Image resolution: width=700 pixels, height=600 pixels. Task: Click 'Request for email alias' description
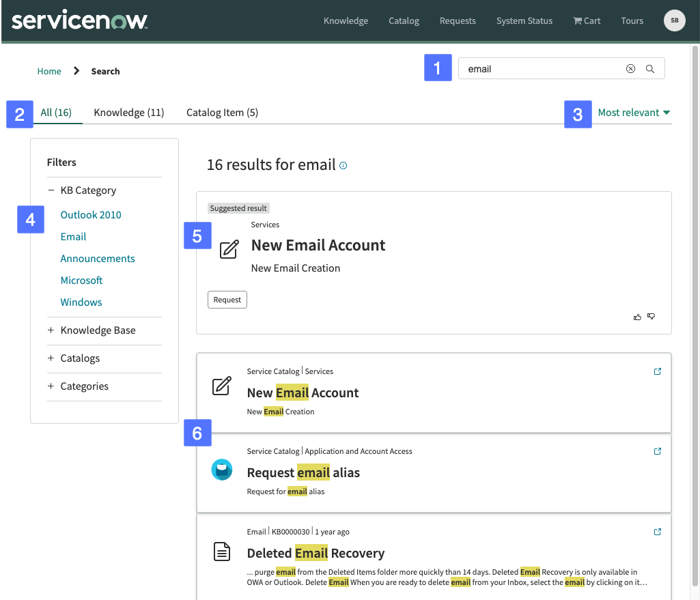pos(285,491)
